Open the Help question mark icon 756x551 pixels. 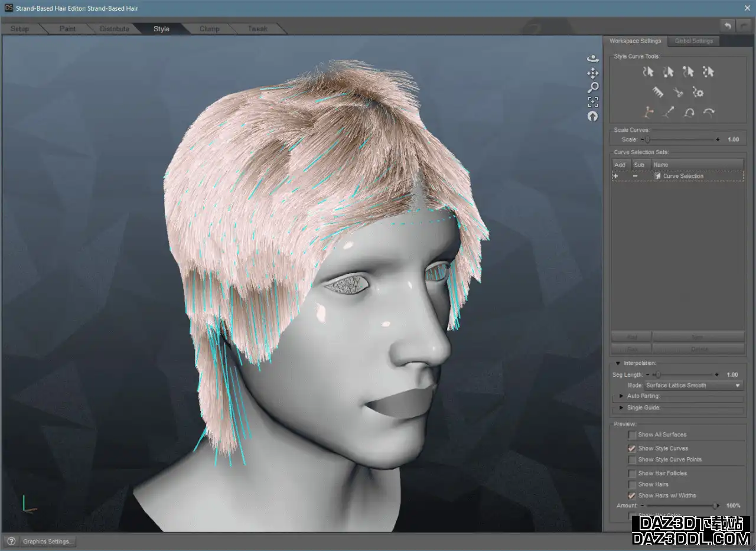(11, 541)
